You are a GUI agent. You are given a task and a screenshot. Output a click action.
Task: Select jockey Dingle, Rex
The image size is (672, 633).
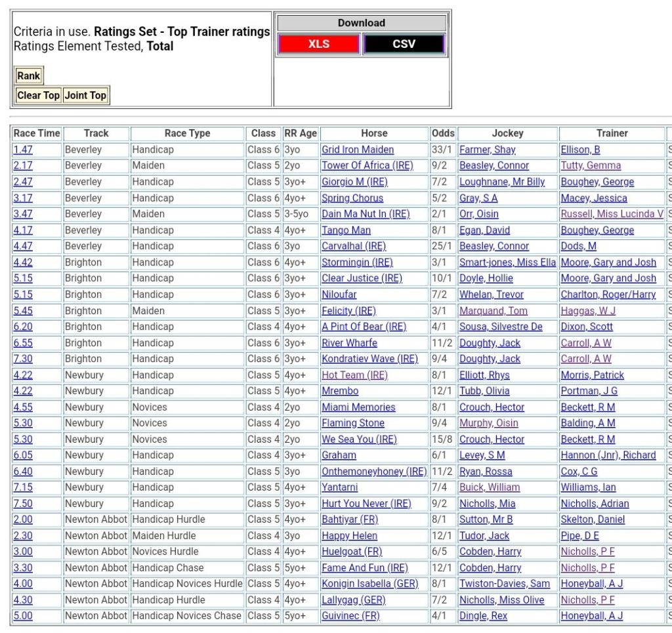(x=483, y=616)
